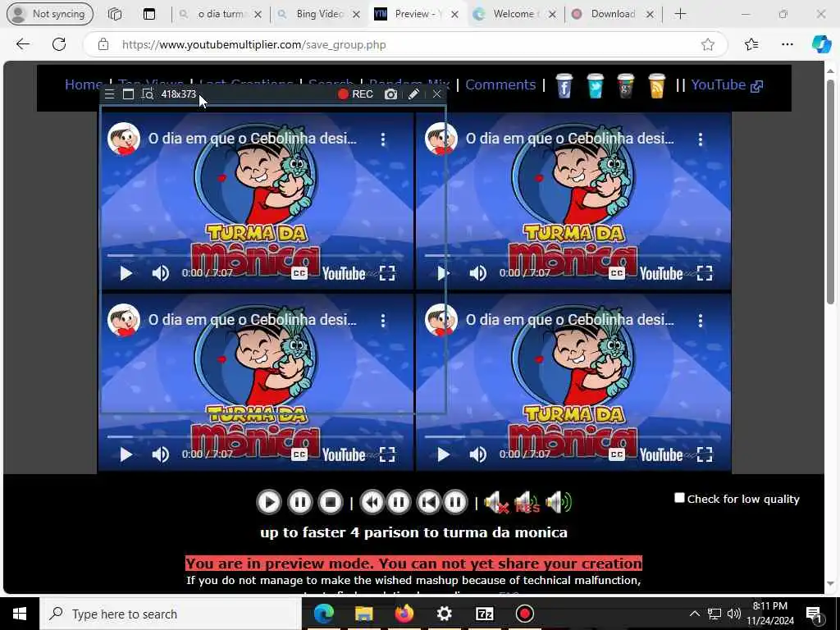Open more options on the bottom-left video

382,321
